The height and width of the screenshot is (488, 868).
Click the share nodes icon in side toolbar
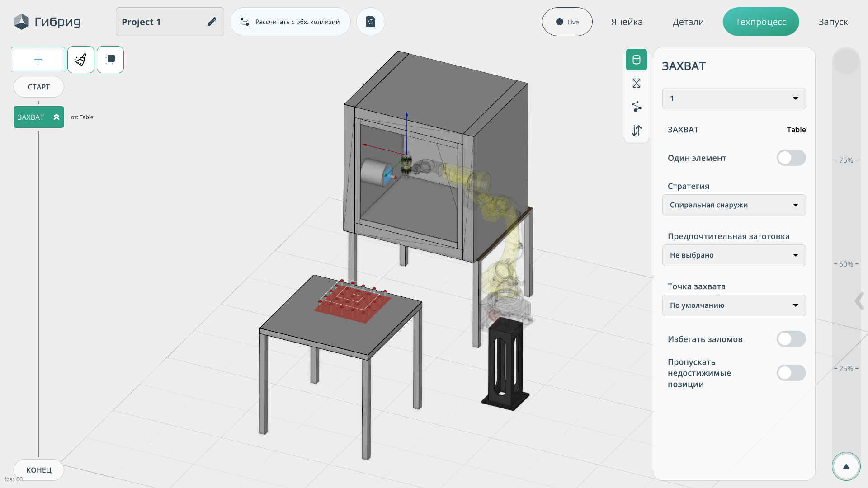(636, 107)
